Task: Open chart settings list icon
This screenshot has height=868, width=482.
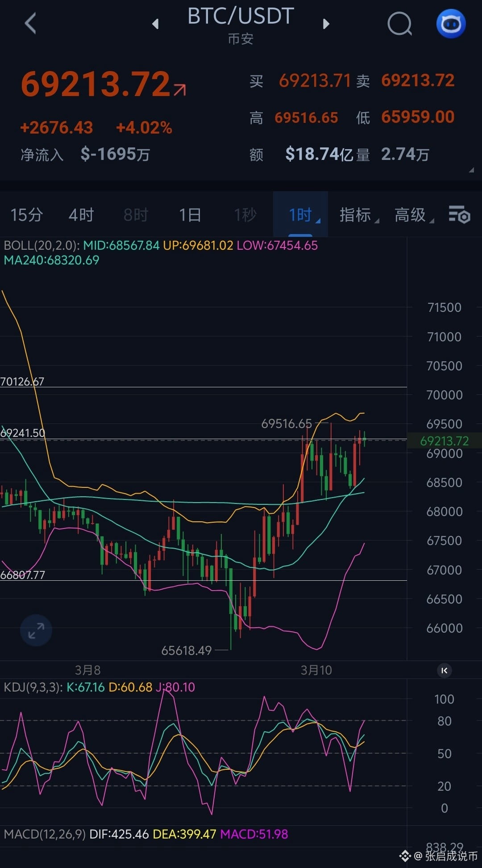Action: tap(459, 215)
